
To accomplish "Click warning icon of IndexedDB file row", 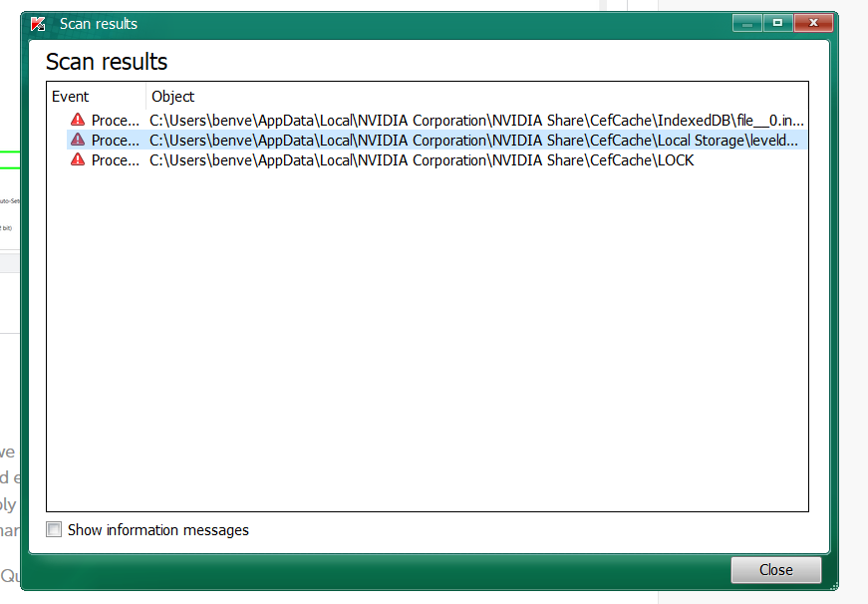I will click(x=78, y=120).
